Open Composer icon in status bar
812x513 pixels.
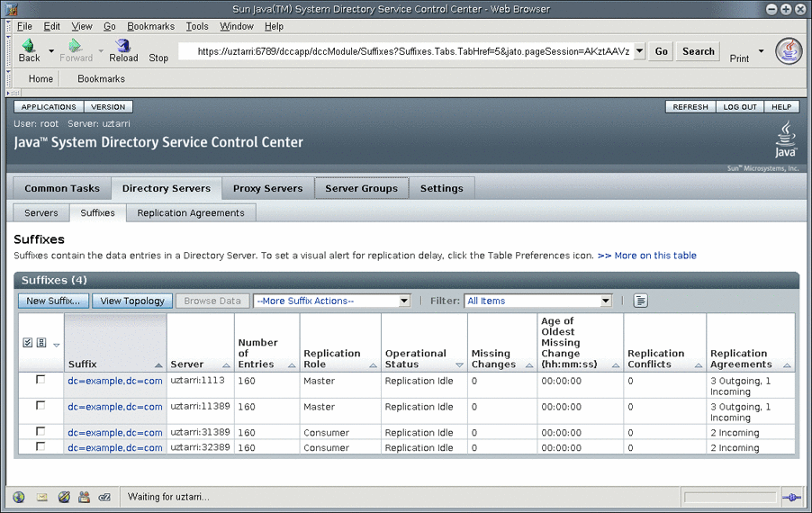point(64,497)
